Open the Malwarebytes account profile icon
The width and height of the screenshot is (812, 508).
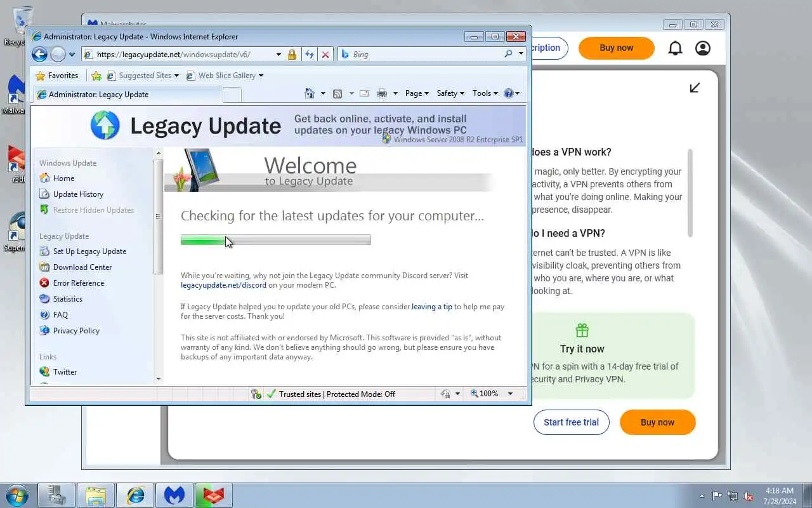pyautogui.click(x=703, y=48)
